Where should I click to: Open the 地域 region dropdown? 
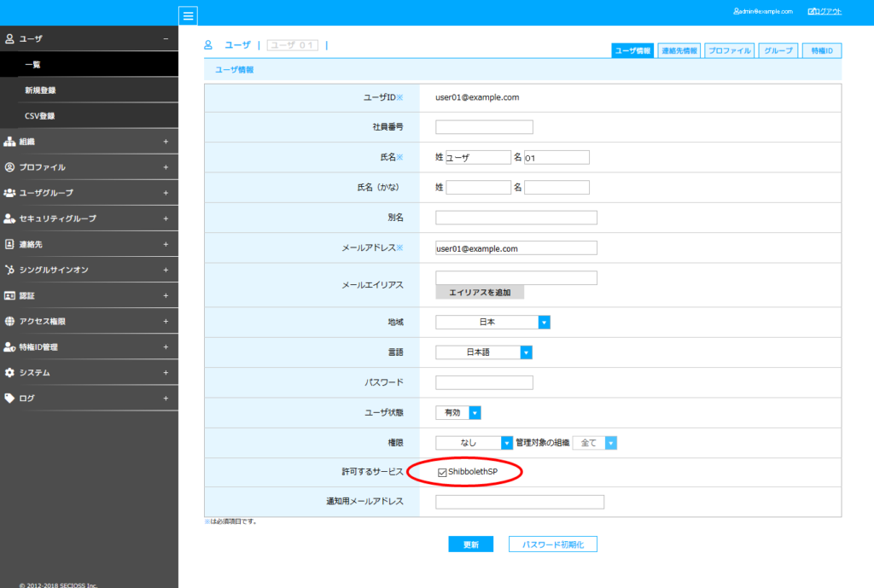point(544,322)
